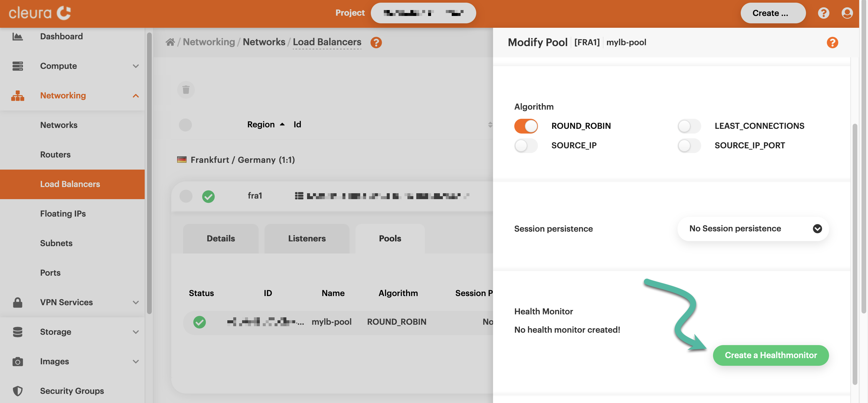
Task: Select the checkbox on the fra1 row
Action: click(x=186, y=196)
